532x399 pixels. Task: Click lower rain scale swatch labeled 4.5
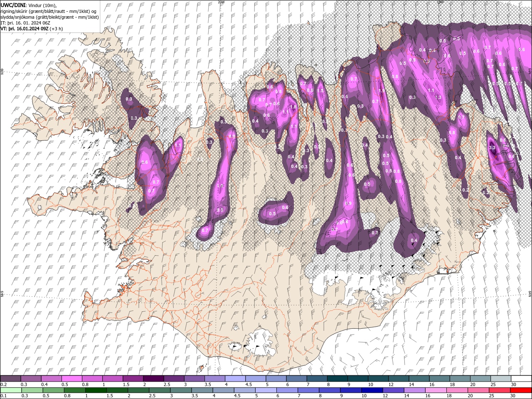[x=244, y=390]
